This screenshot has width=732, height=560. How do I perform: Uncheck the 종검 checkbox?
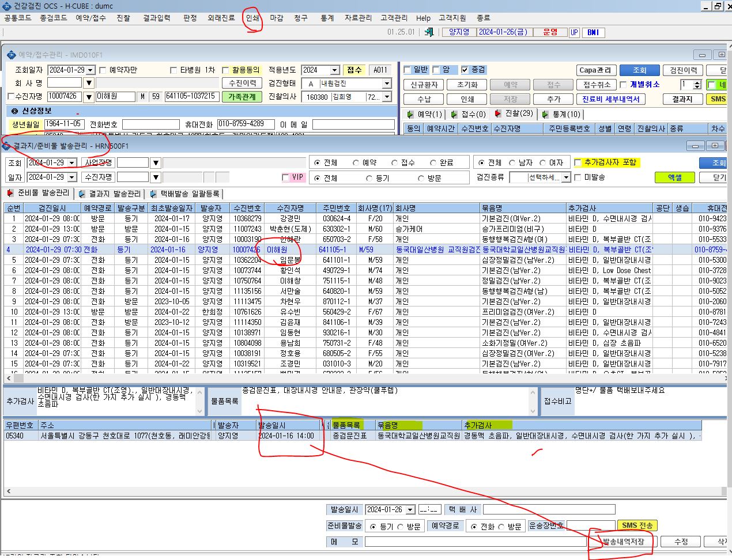(x=465, y=70)
